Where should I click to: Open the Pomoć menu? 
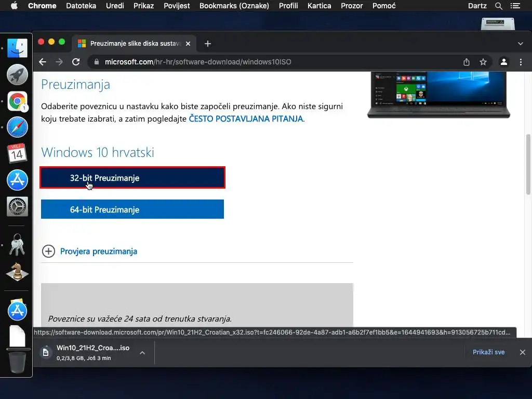[x=384, y=6]
